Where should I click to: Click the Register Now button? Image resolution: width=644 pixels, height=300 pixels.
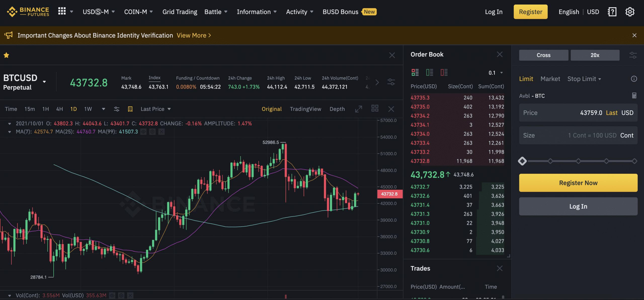pos(578,183)
